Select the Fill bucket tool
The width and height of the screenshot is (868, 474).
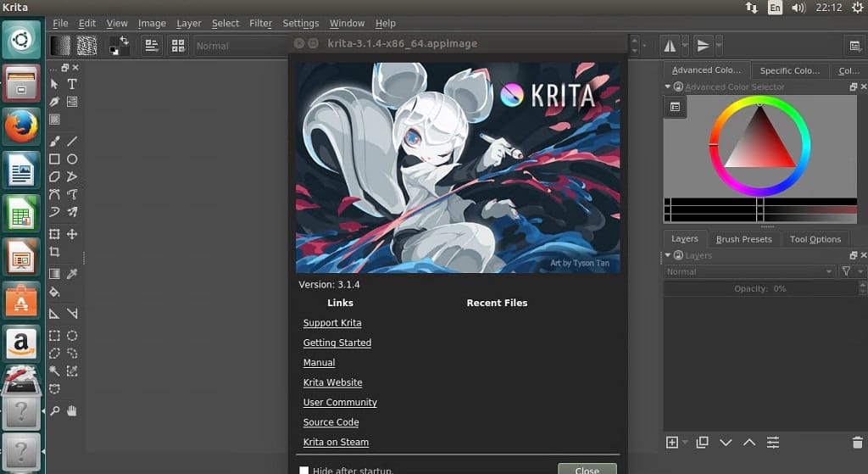pyautogui.click(x=54, y=292)
